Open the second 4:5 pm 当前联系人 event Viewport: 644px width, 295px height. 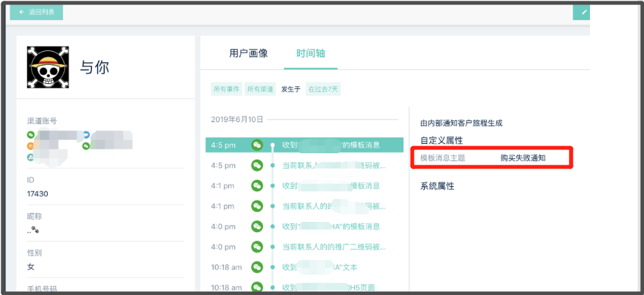pos(334,165)
